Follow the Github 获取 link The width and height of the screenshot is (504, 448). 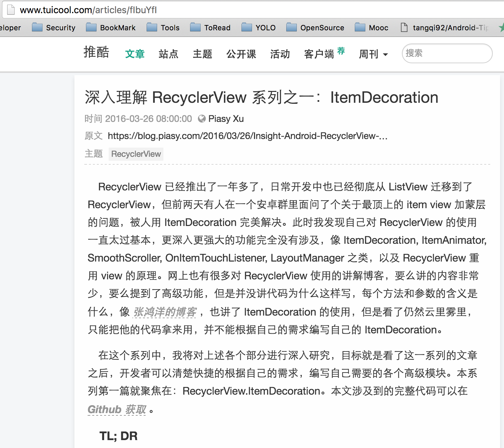[117, 409]
